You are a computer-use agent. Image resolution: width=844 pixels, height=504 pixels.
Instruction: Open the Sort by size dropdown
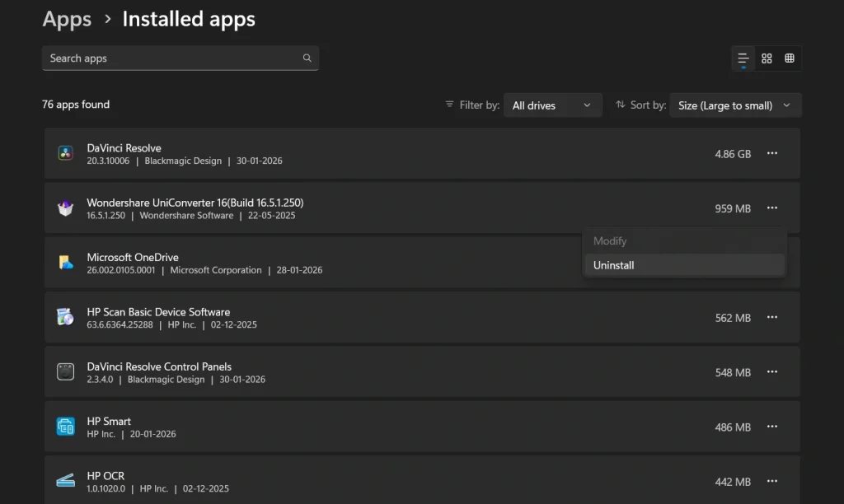pos(735,105)
